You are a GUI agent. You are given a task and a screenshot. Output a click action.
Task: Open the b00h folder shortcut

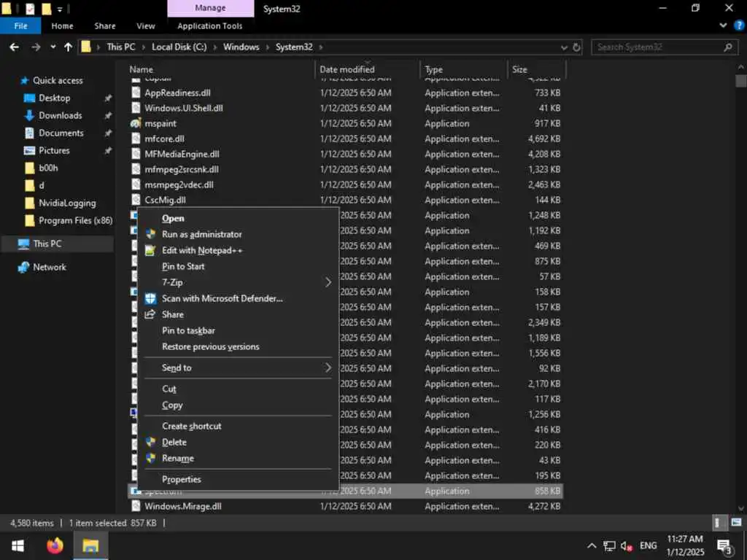tap(48, 168)
